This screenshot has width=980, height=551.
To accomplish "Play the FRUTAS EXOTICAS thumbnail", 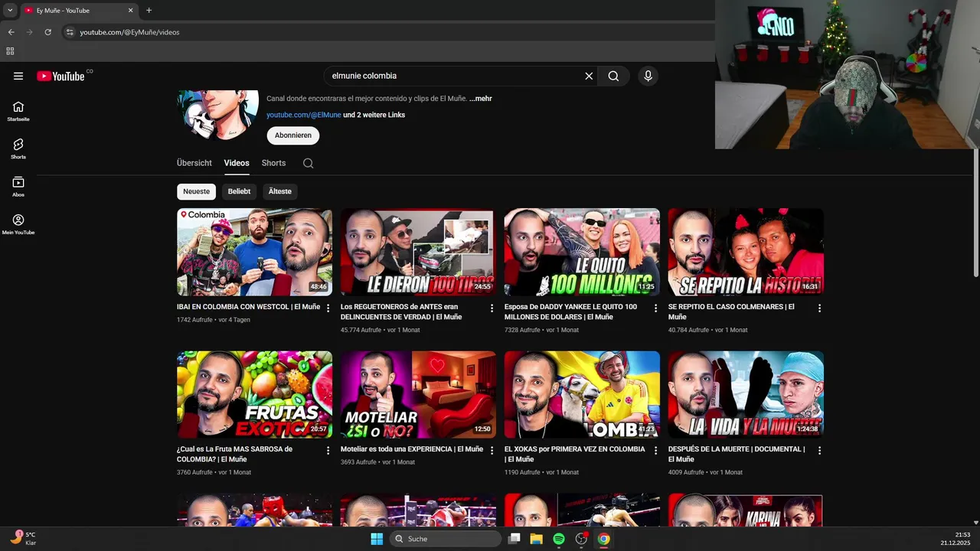I will point(255,394).
